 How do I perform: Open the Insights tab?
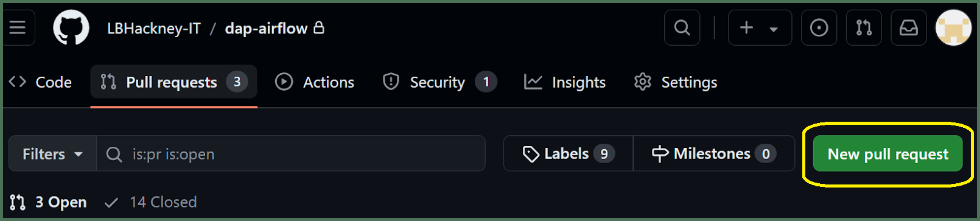[565, 82]
